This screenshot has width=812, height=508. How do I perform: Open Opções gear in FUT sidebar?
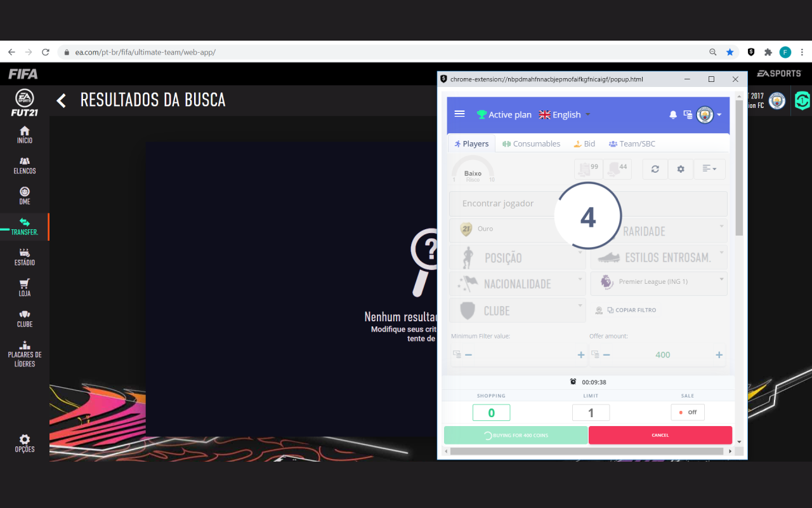[25, 443]
